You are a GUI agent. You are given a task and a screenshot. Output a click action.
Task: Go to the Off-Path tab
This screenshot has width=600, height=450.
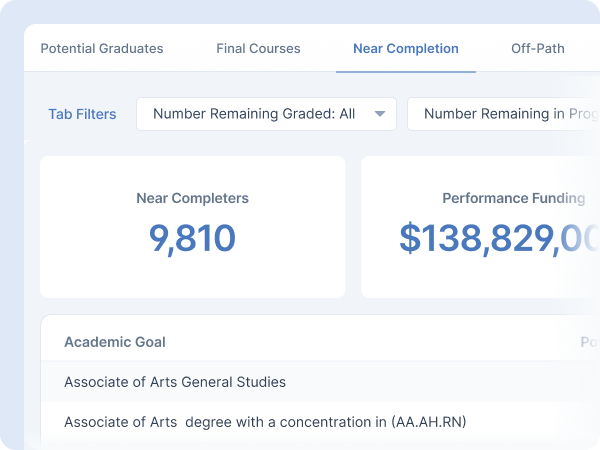[537, 48]
